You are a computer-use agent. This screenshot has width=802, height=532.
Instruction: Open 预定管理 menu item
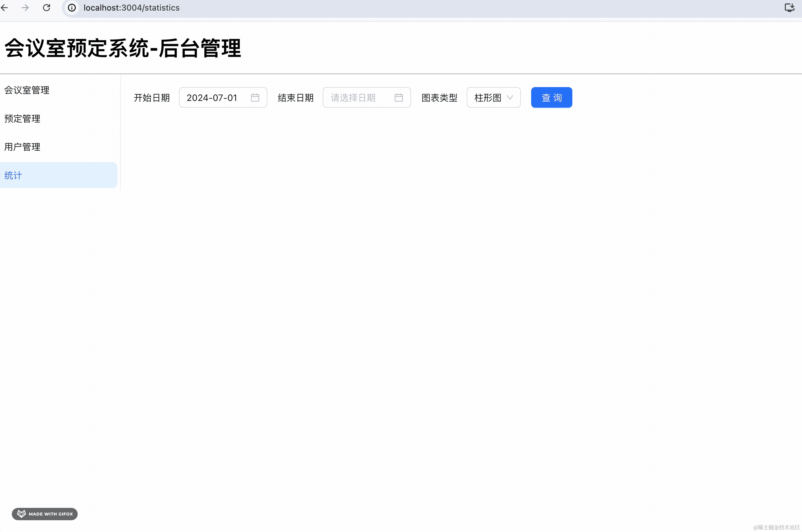[22, 119]
